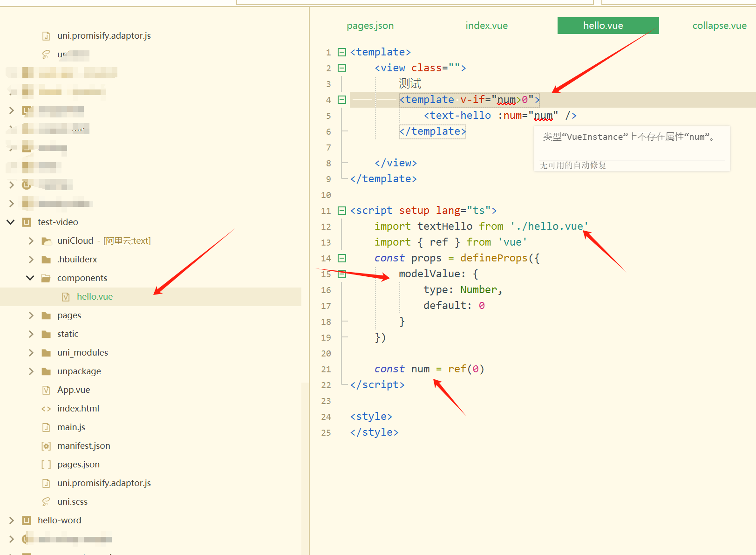Click the hello.vue file icon

click(66, 296)
